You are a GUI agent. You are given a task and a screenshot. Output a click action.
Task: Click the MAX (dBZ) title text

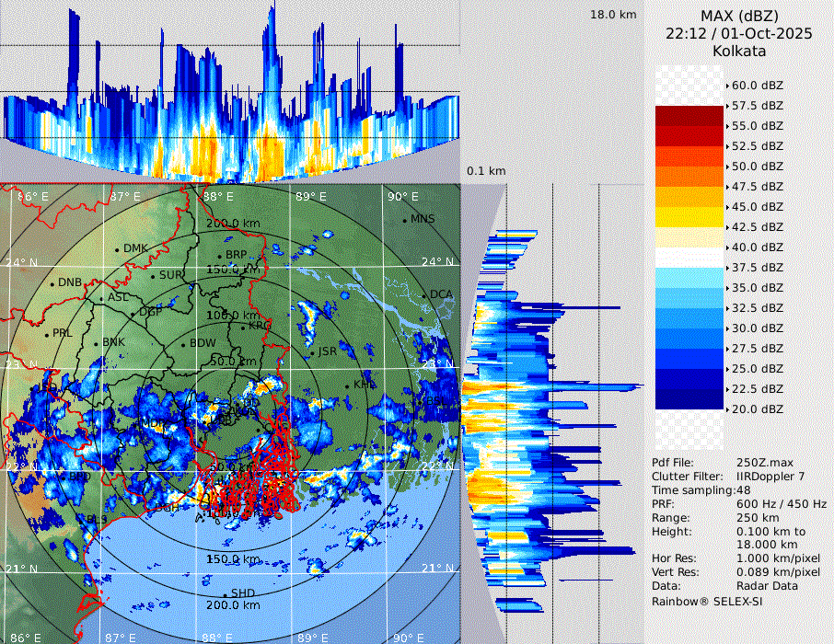(x=738, y=16)
